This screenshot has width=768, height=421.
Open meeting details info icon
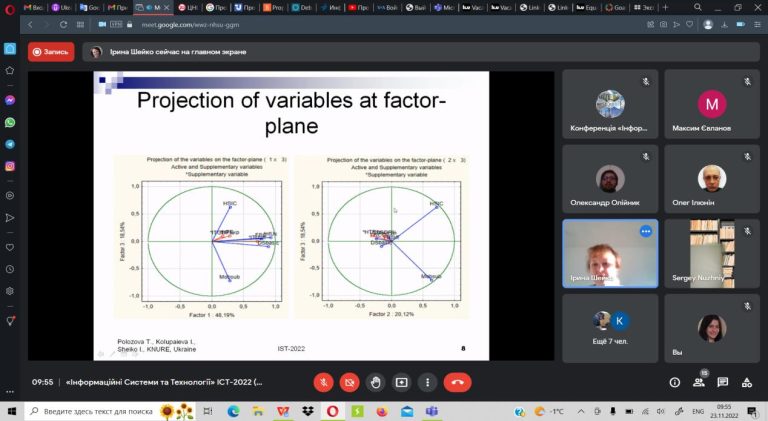click(674, 382)
